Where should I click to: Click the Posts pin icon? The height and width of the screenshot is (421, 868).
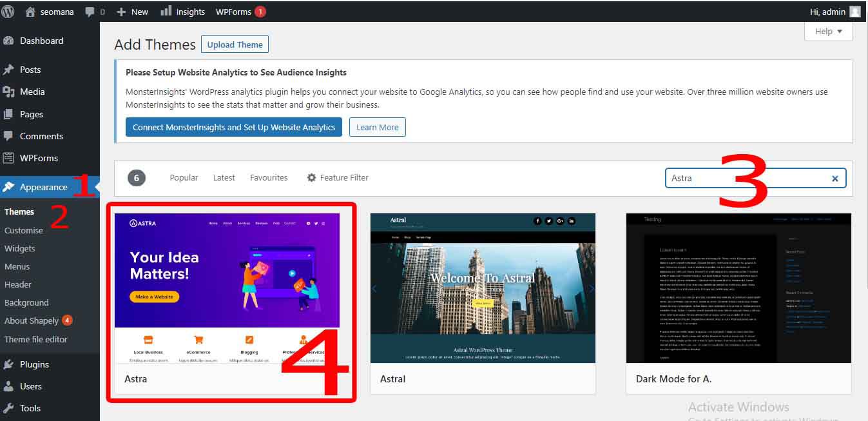tap(8, 70)
